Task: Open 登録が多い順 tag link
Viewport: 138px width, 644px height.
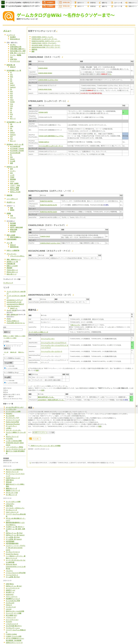Action: [13, 352]
